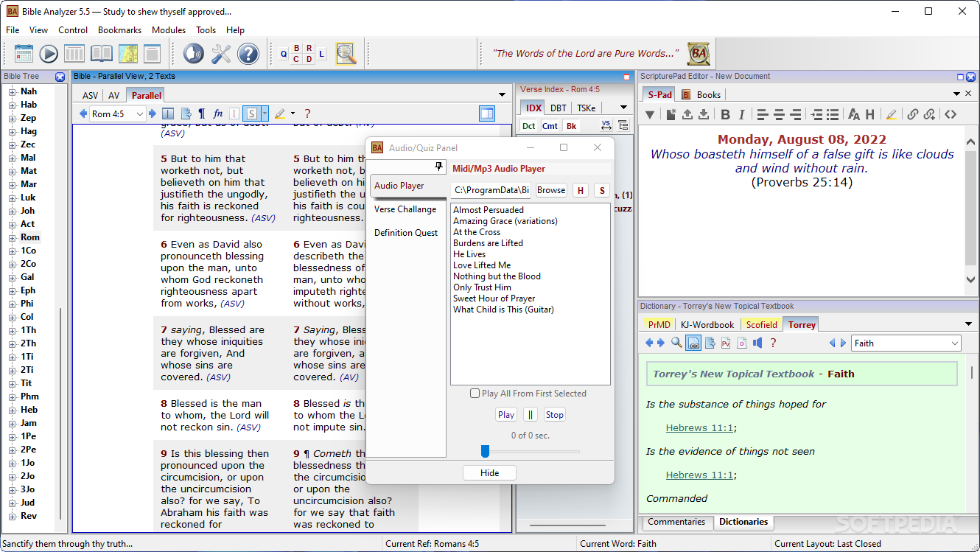Go to next verse arrow beside Rom 4:5
This screenshot has width=980, height=552.
point(152,113)
